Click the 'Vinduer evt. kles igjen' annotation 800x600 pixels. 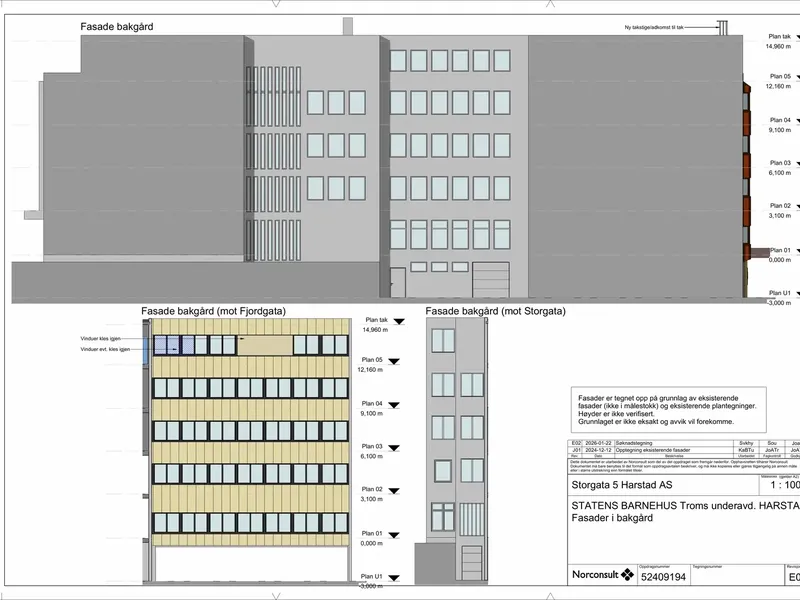(x=105, y=349)
